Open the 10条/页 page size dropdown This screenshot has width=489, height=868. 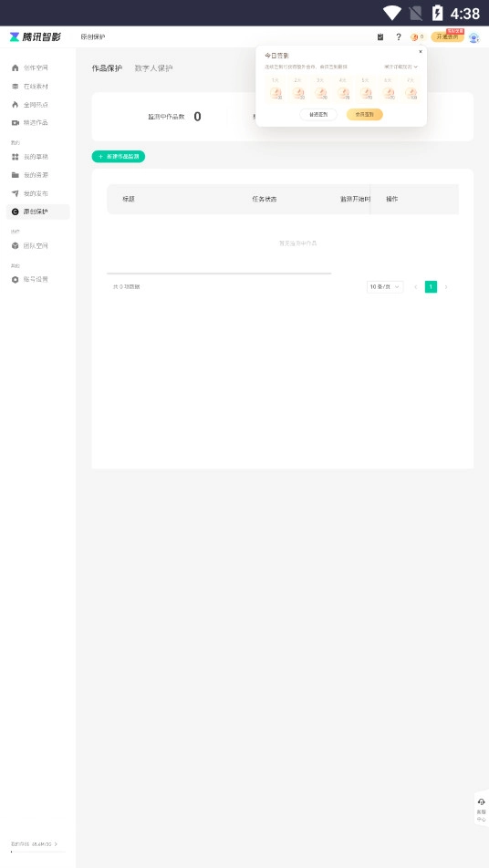tap(385, 286)
